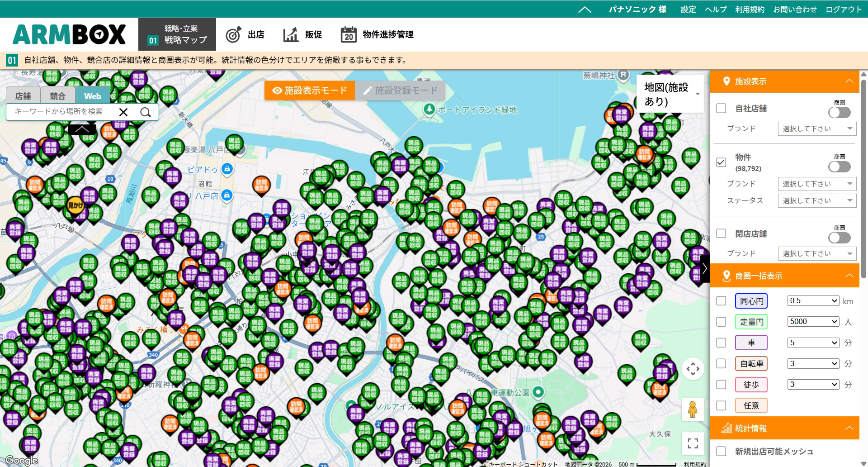Clear the search field with the X
The image size is (868, 467).
pos(123,112)
